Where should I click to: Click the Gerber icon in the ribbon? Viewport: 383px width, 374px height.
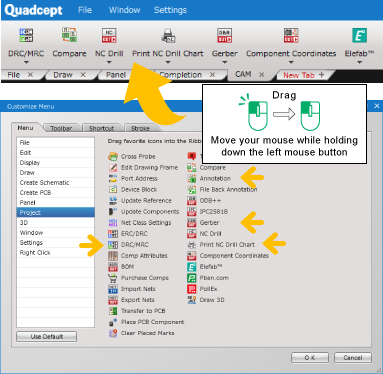224,35
